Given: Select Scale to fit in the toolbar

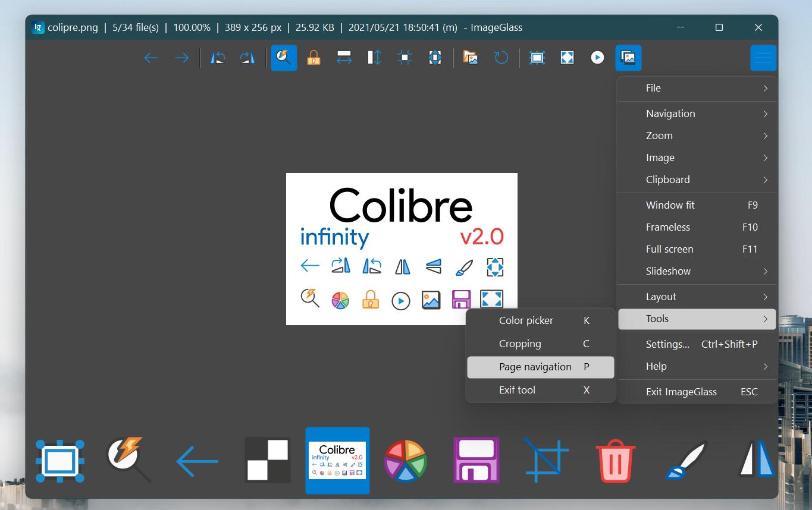Looking at the screenshot, I should click(405, 58).
